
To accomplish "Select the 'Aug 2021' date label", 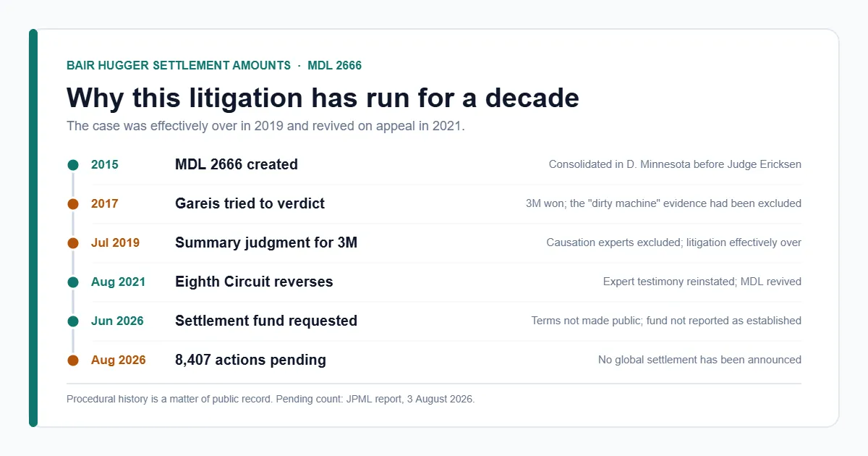I will (118, 282).
